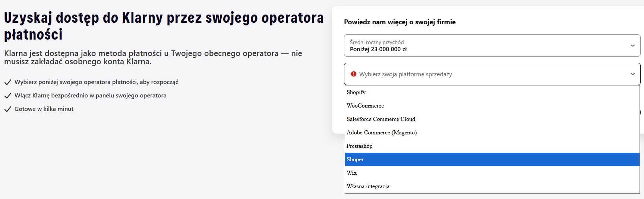Image resolution: width=644 pixels, height=199 pixels.
Task: Click the checkmark next to Wybierz poniżej swojego operatora
Action: [x=7, y=82]
